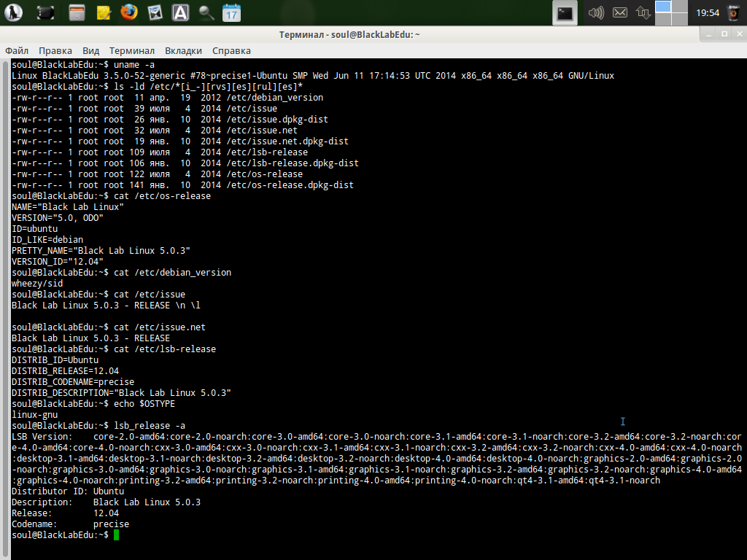Click the 'LSB Version:' label
This screenshot has height=560, width=747.
click(x=42, y=437)
